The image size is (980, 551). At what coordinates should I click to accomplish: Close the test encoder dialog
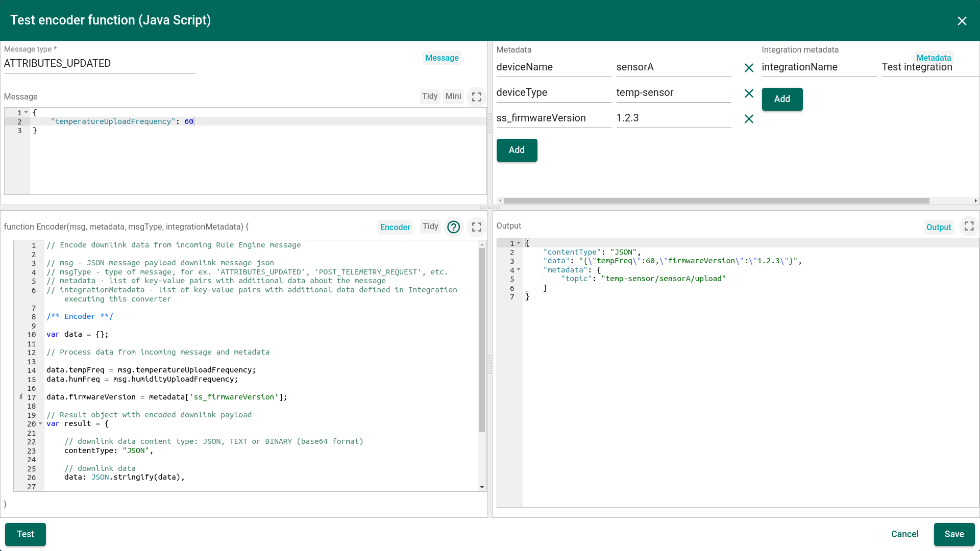coord(962,21)
